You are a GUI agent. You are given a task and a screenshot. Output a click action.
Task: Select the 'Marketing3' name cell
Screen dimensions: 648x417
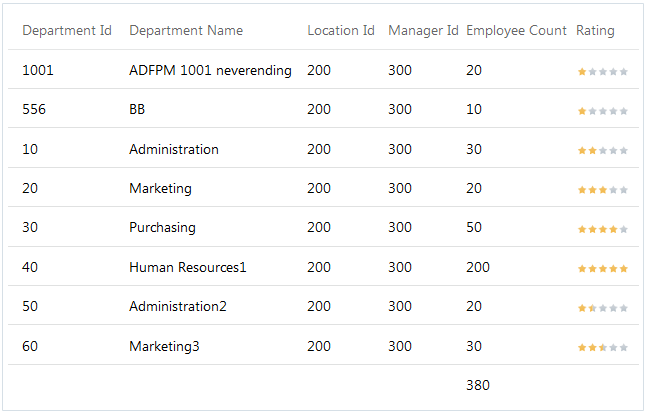click(164, 346)
